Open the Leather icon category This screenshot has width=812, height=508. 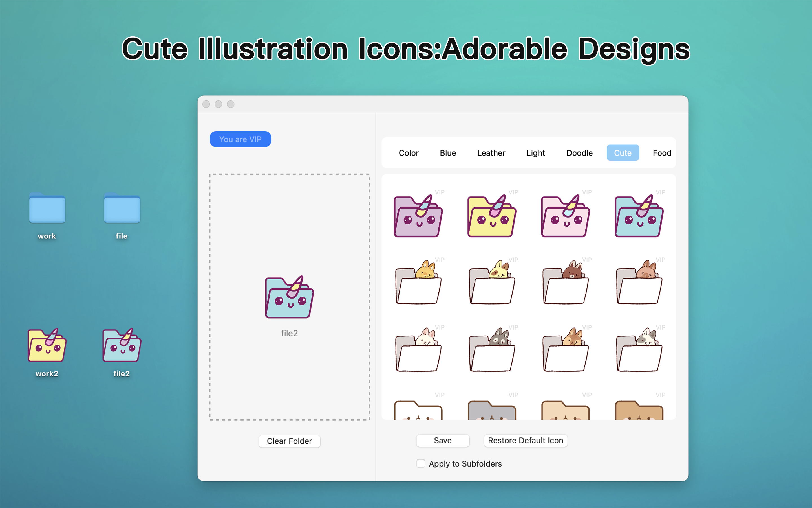(491, 153)
